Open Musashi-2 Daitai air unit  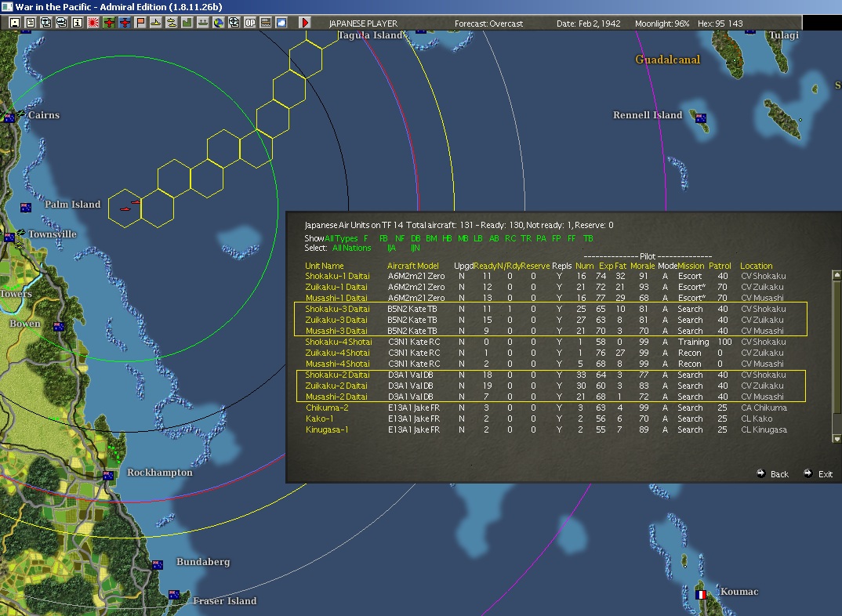(336, 397)
